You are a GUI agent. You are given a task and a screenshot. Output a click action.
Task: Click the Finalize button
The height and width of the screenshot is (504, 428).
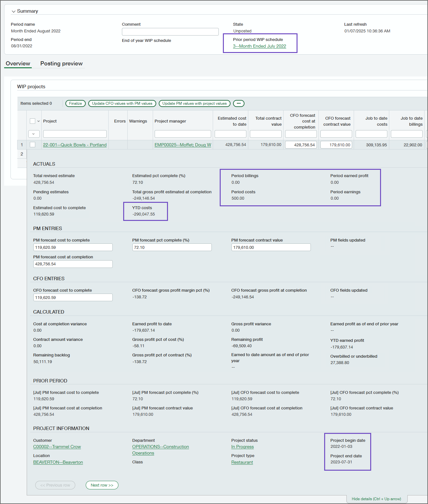(x=75, y=103)
